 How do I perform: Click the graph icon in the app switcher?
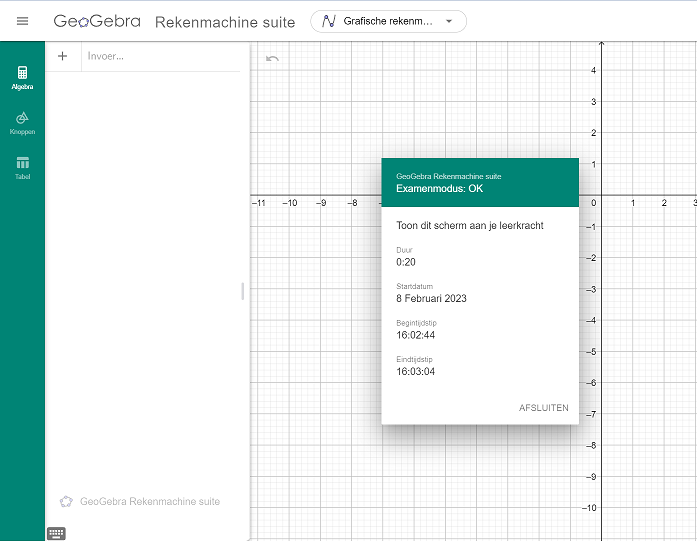point(328,21)
